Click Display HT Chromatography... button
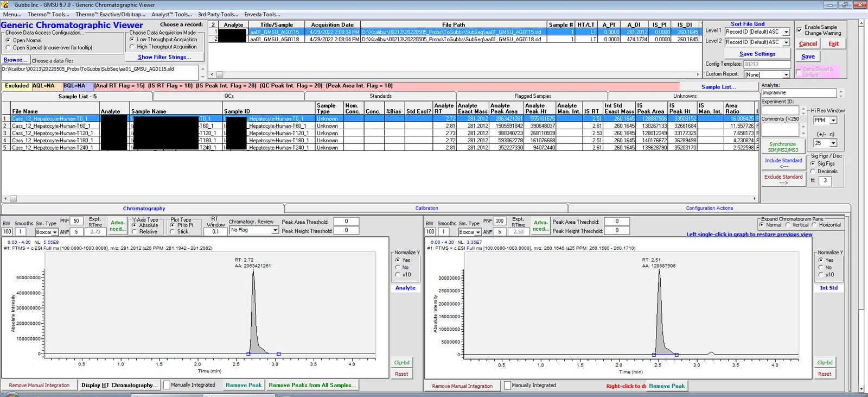868x397 pixels. tap(119, 385)
